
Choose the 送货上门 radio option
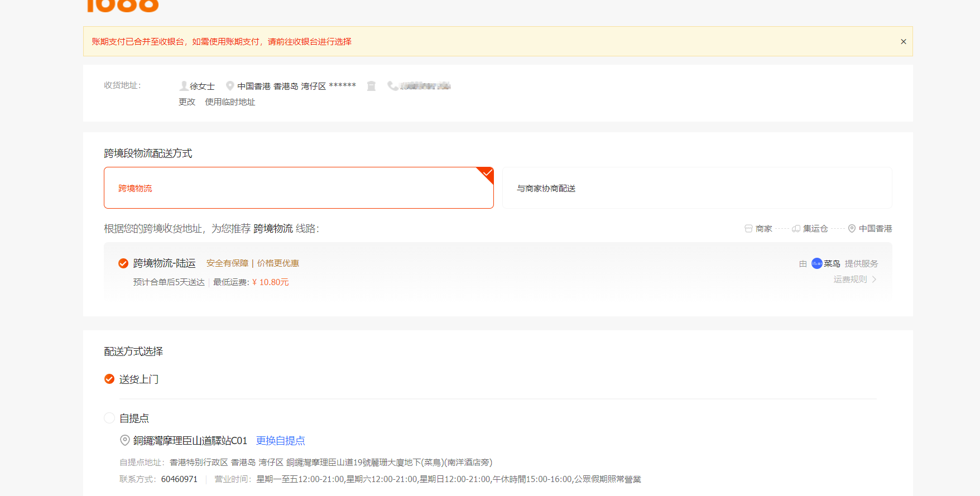(109, 379)
